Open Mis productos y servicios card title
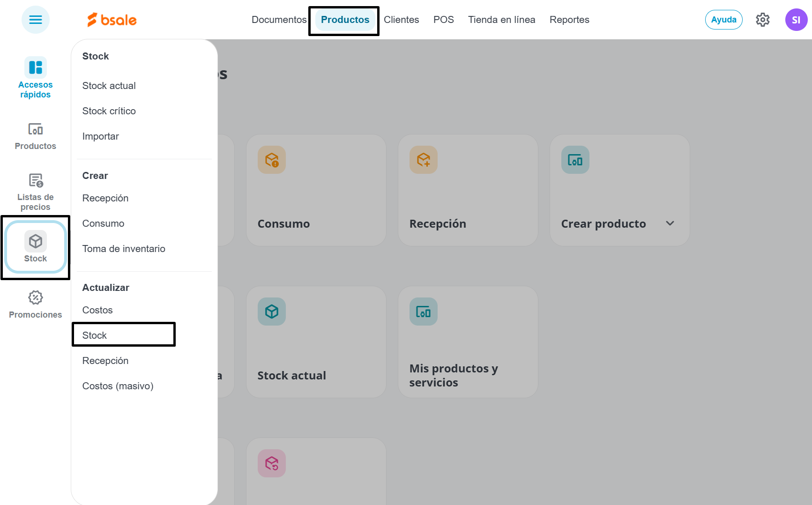Screen dimensions: 812x505 click(x=454, y=376)
